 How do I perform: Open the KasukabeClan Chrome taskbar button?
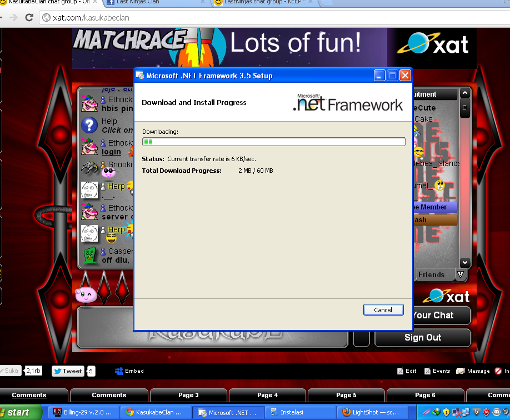pos(156,412)
